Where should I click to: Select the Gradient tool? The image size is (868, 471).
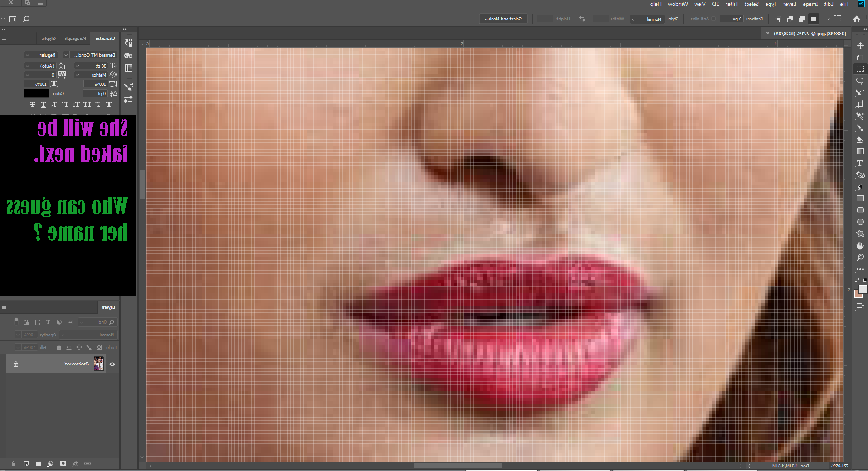(860, 151)
